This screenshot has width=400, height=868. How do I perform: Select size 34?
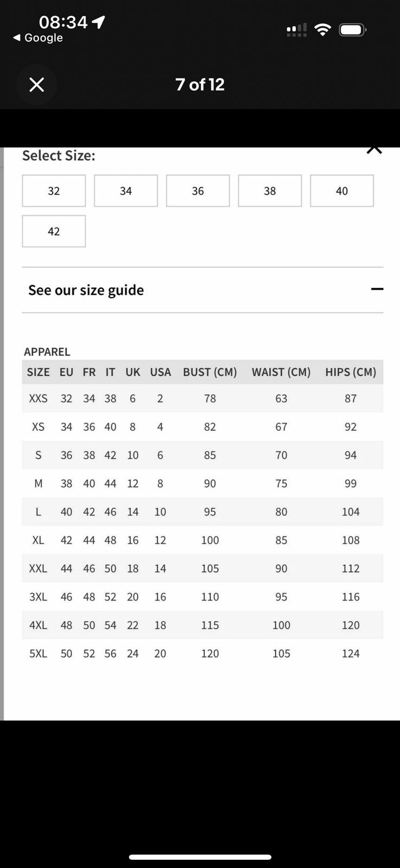[126, 191]
